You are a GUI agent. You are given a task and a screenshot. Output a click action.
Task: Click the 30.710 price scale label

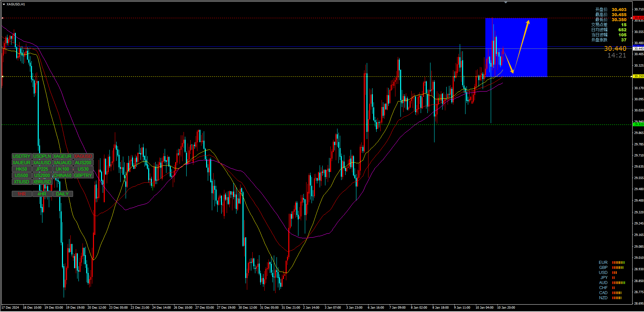click(x=639, y=9)
